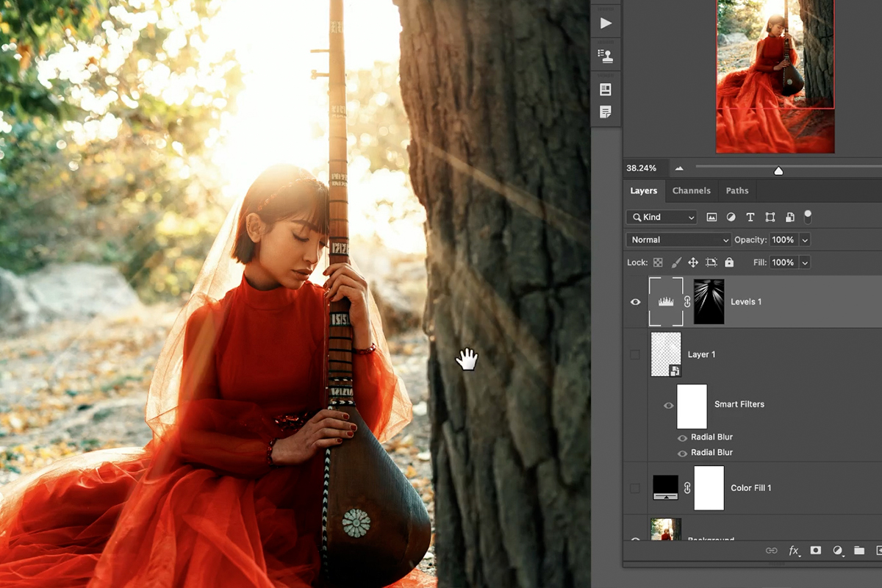Click the Create new group folder icon

[x=859, y=550]
